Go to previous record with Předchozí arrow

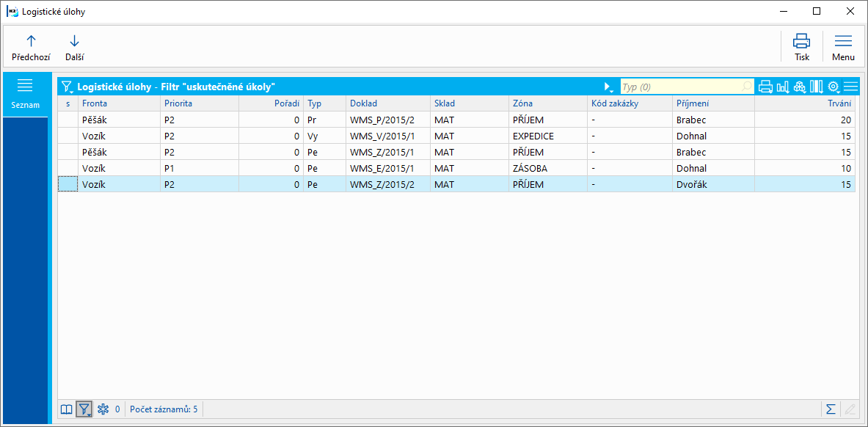(x=31, y=48)
